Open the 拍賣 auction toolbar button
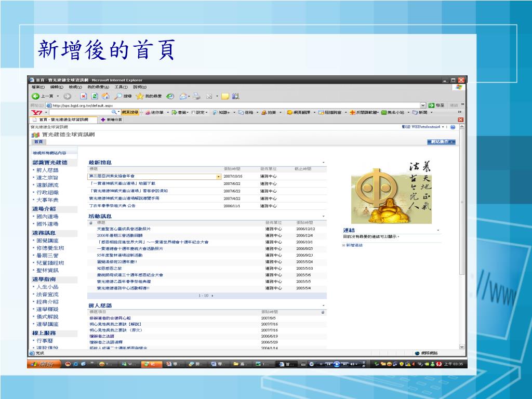The width and height of the screenshot is (532, 399). (x=269, y=112)
